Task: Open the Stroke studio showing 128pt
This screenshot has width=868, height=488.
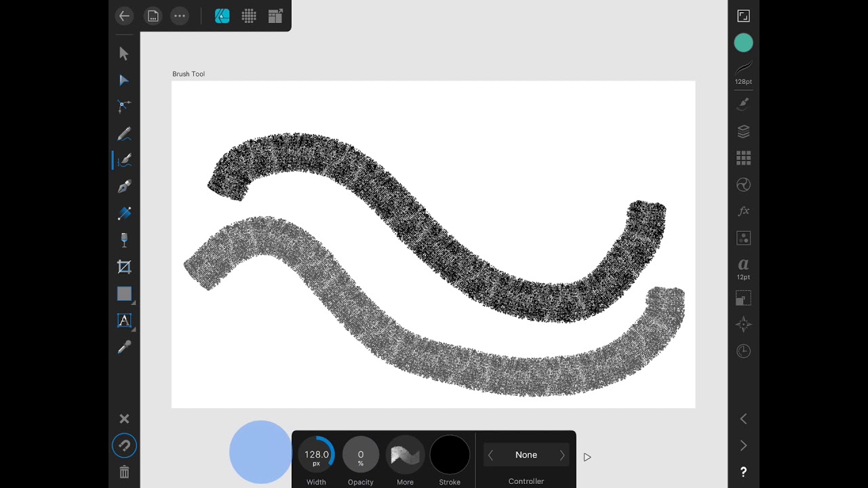Action: pyautogui.click(x=744, y=73)
